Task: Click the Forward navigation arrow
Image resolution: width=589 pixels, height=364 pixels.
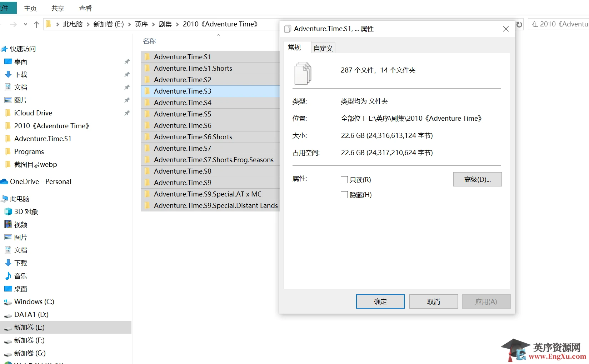Action: click(x=13, y=24)
